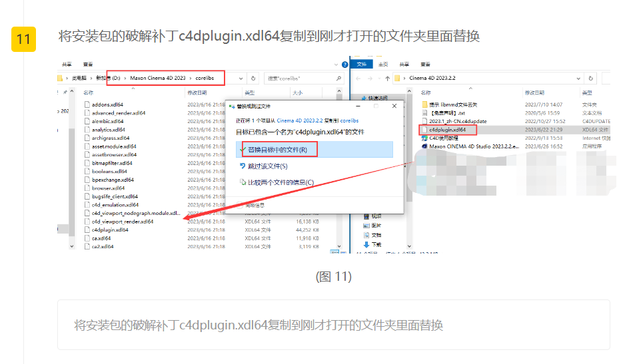Click the forward arrow in right Explorer window
The width and height of the screenshot is (623, 364).
pos(370,79)
